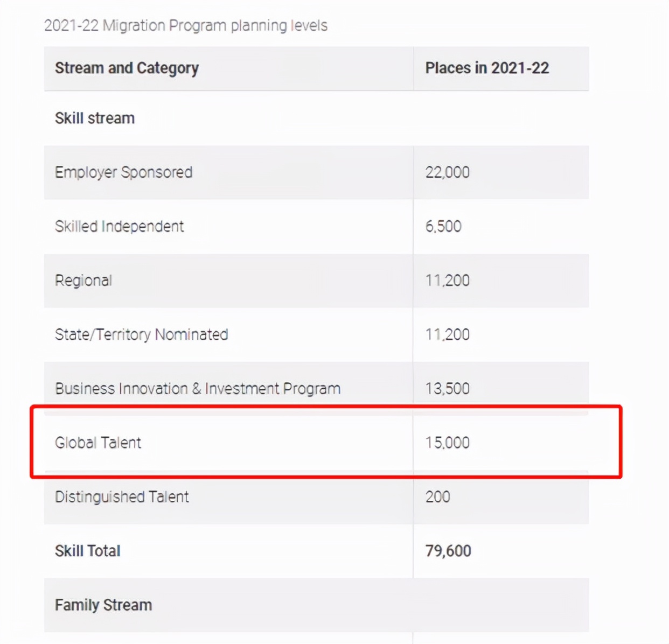Select the "Skilled Independent" category cell

[x=119, y=227]
